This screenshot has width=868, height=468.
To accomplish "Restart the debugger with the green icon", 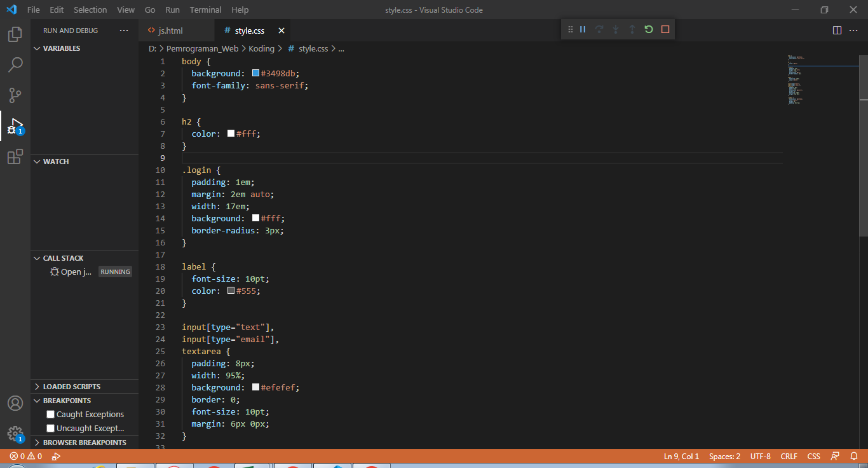I will point(648,29).
